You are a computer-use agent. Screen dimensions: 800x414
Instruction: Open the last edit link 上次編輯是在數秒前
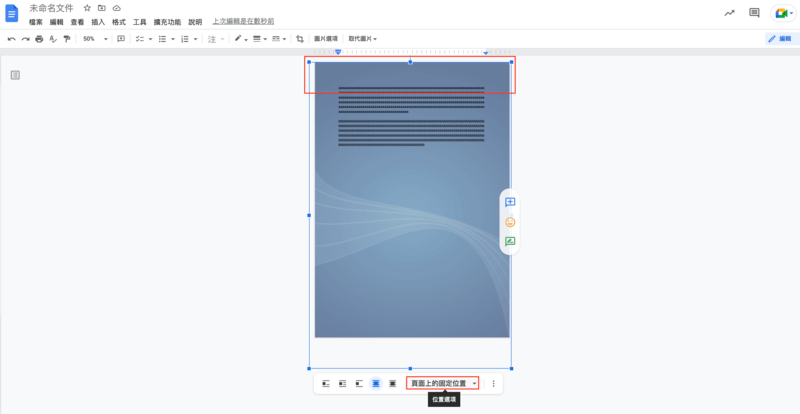click(243, 22)
